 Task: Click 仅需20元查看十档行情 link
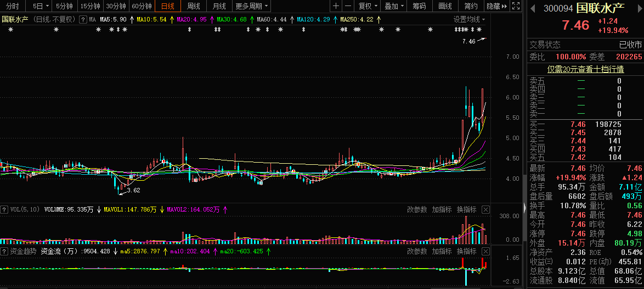pos(586,69)
